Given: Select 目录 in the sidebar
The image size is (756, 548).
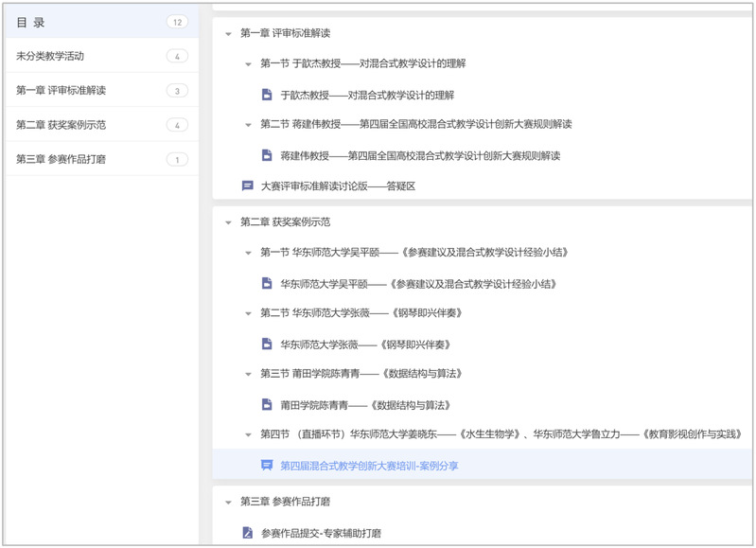Looking at the screenshot, I should click(102, 22).
